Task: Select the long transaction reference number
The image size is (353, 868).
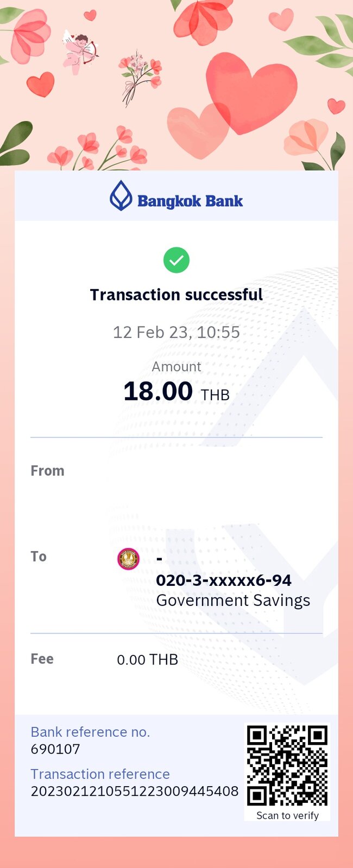Action: click(135, 791)
